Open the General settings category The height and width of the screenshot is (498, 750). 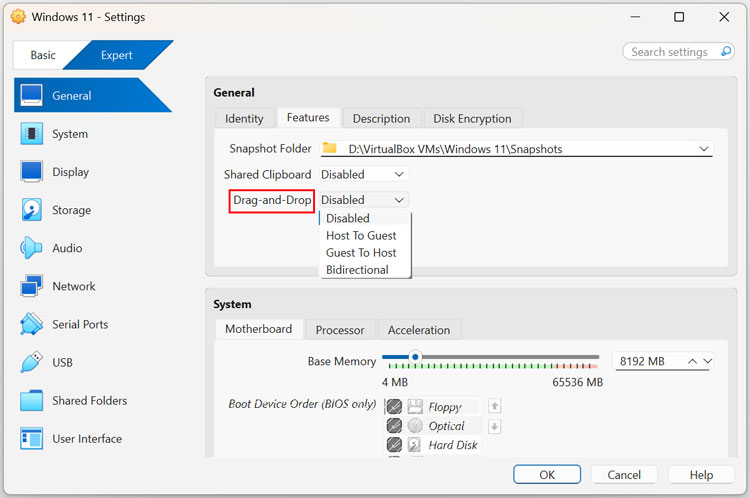(x=91, y=95)
